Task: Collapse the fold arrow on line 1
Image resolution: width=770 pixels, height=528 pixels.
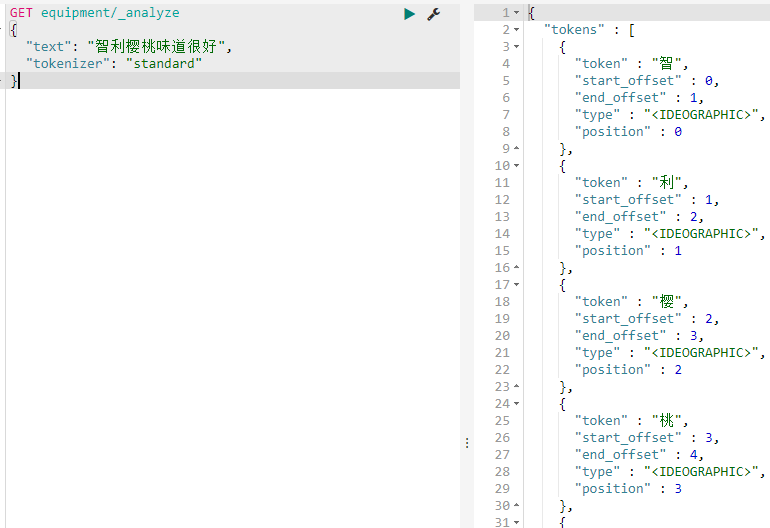Action: click(516, 13)
